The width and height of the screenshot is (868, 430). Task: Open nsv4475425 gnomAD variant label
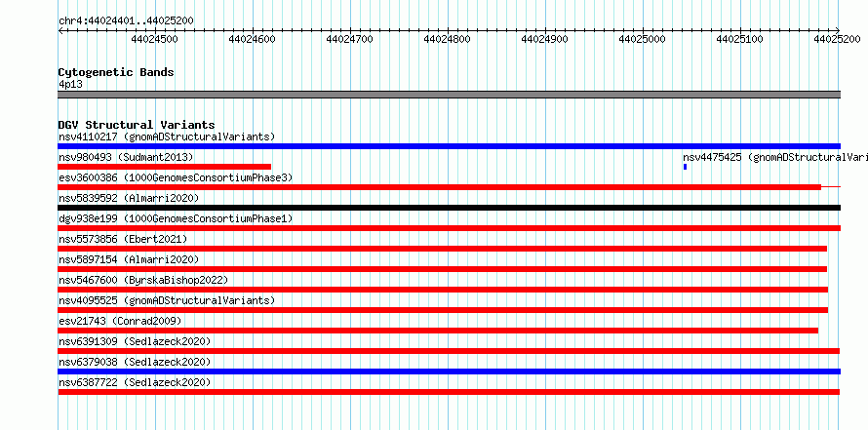(x=775, y=157)
